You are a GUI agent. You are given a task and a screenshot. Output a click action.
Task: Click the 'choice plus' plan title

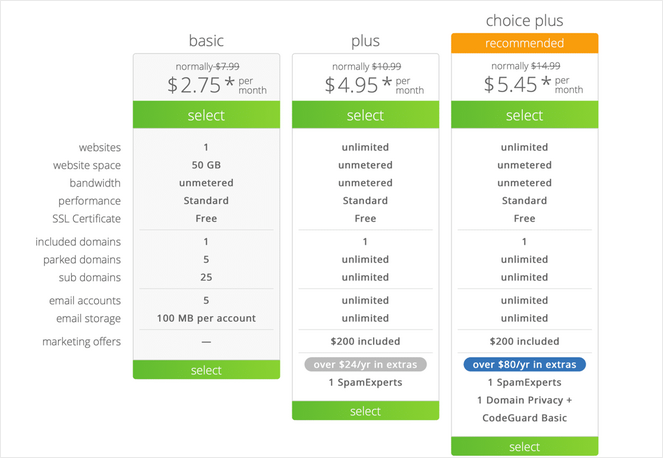[524, 20]
